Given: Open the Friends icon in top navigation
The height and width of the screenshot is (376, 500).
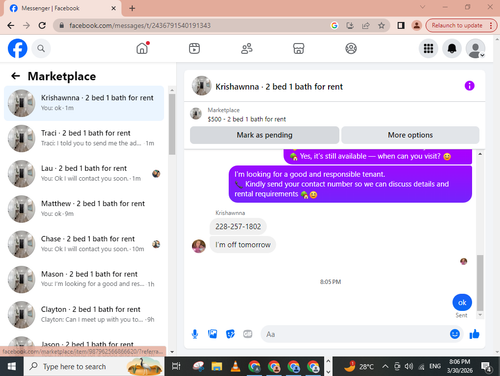Looking at the screenshot, I should pyautogui.click(x=247, y=49).
